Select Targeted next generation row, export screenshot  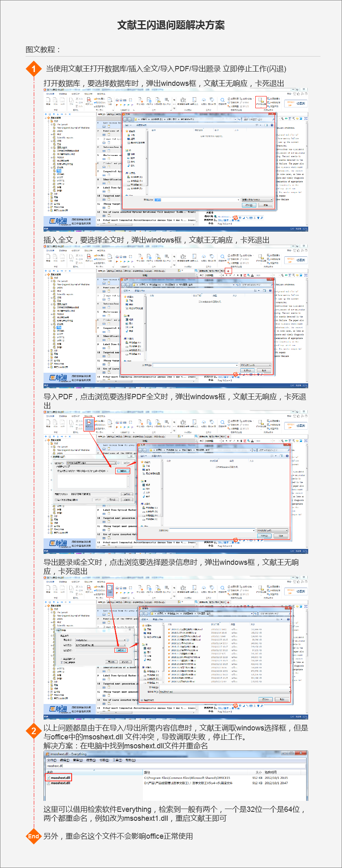pos(119,684)
